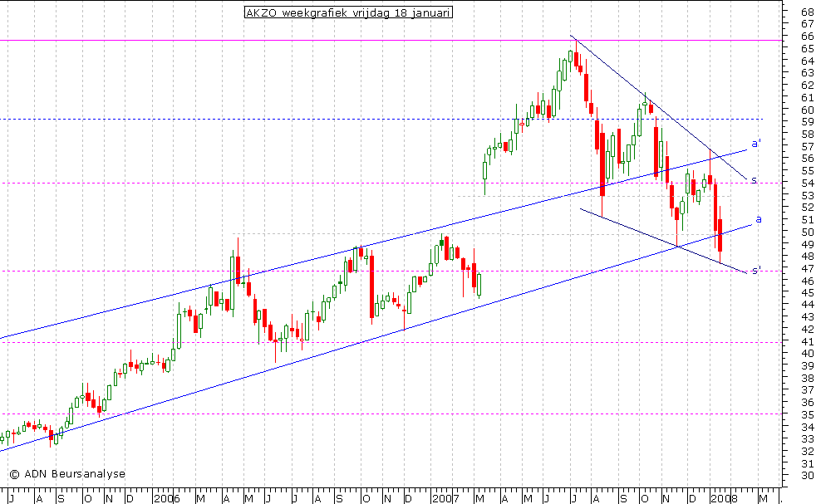816x504 pixels.
Task: Select price label 45 on the price axis
Action: [x=808, y=293]
